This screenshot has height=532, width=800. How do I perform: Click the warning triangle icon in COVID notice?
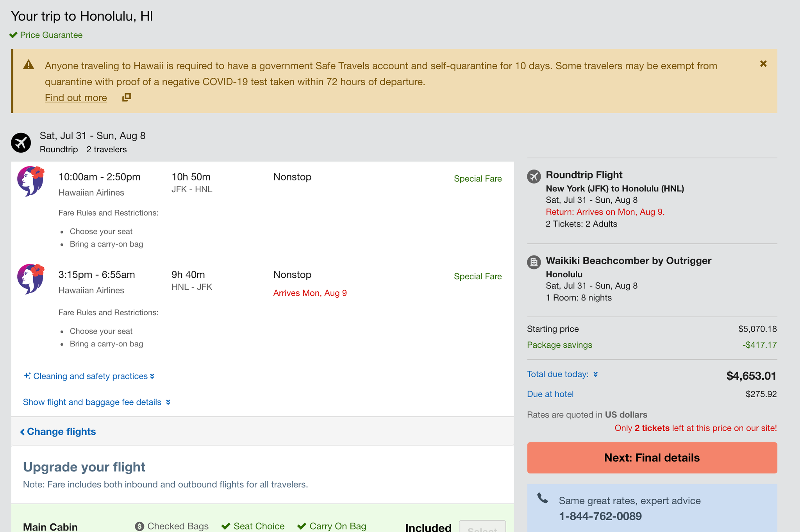click(29, 65)
